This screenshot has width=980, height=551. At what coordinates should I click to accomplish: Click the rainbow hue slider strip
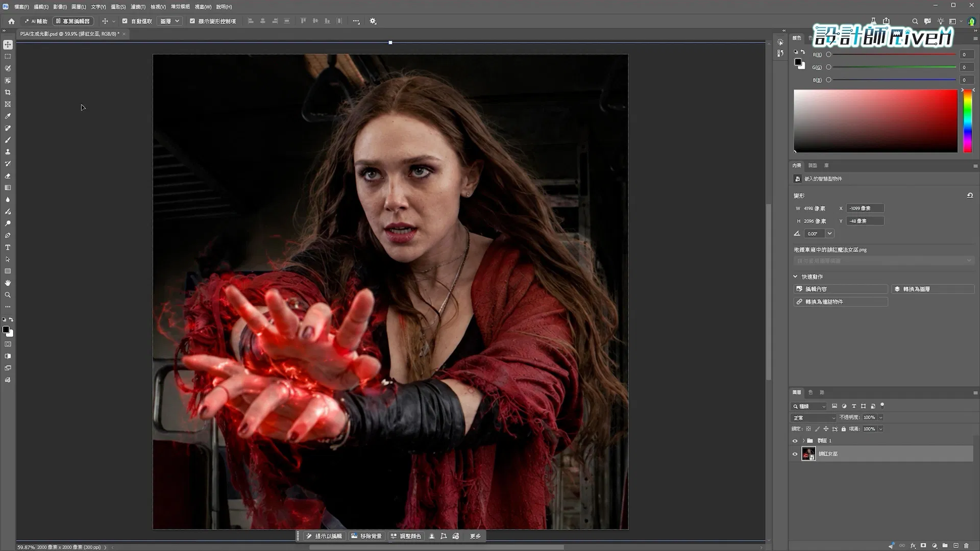click(x=967, y=121)
